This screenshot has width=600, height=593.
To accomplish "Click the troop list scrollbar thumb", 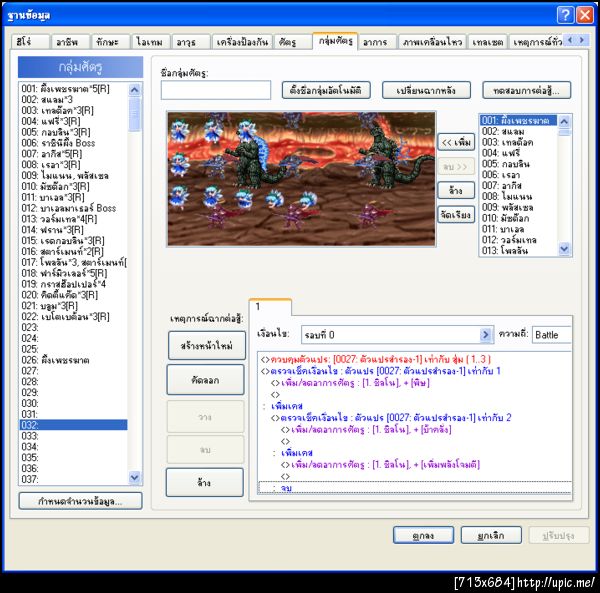I will click(134, 114).
